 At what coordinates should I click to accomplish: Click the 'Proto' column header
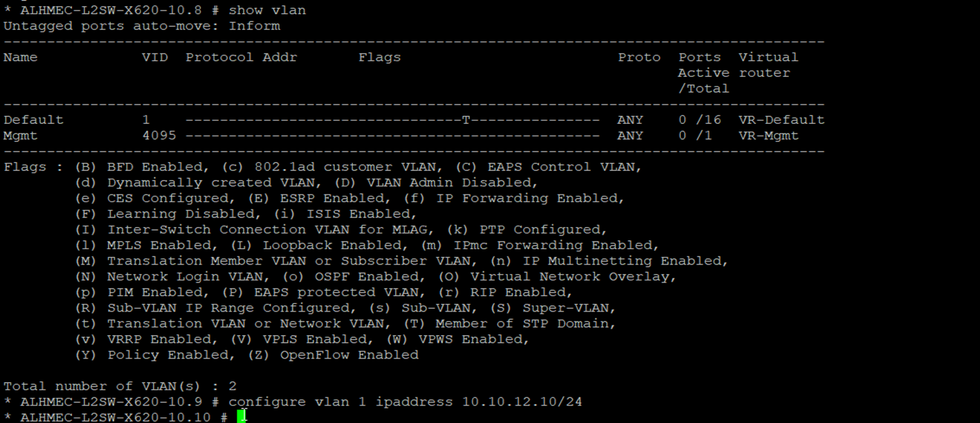(x=639, y=57)
